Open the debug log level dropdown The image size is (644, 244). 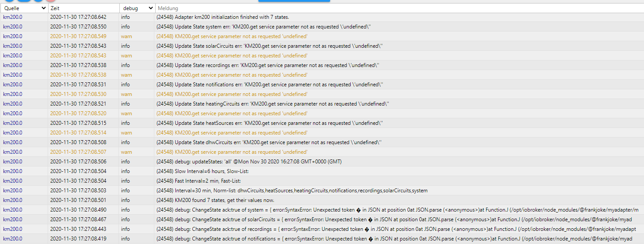tap(137, 8)
